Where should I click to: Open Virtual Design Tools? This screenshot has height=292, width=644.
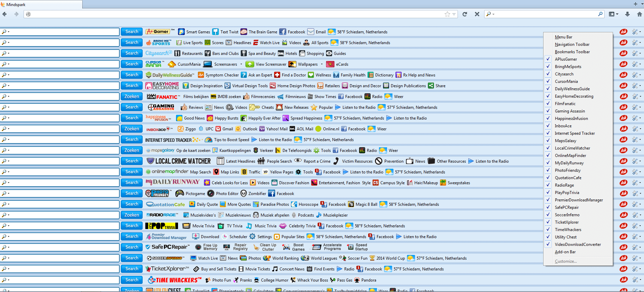click(x=246, y=86)
